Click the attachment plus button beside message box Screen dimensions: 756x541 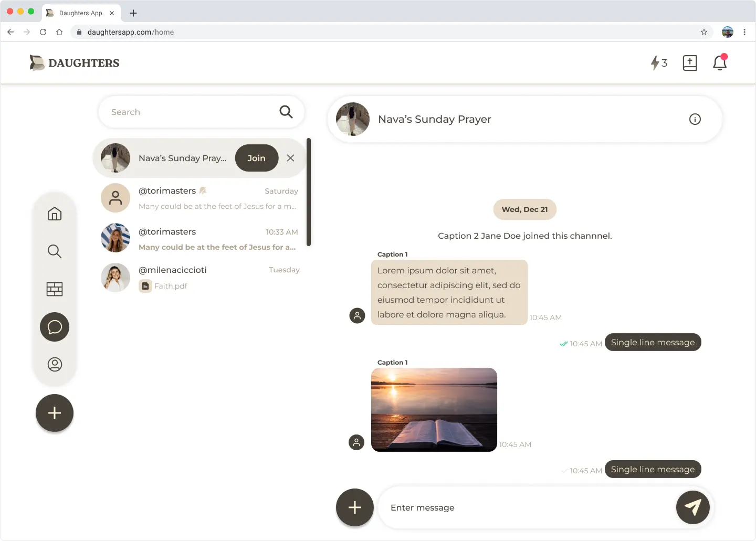pos(355,507)
